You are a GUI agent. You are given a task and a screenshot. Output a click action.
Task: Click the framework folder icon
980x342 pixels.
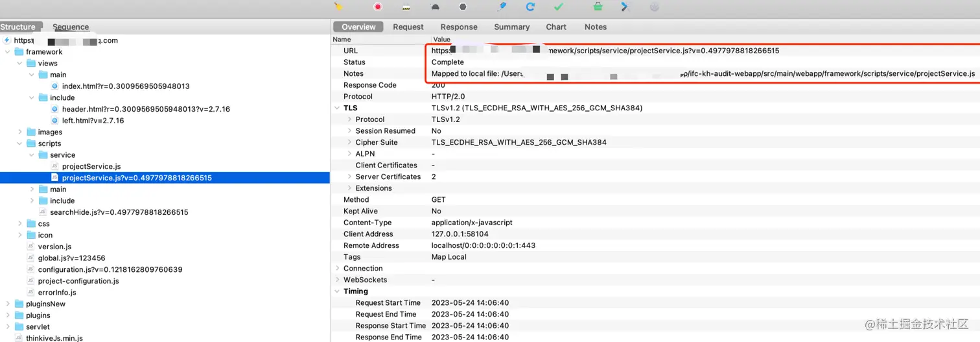tap(19, 52)
